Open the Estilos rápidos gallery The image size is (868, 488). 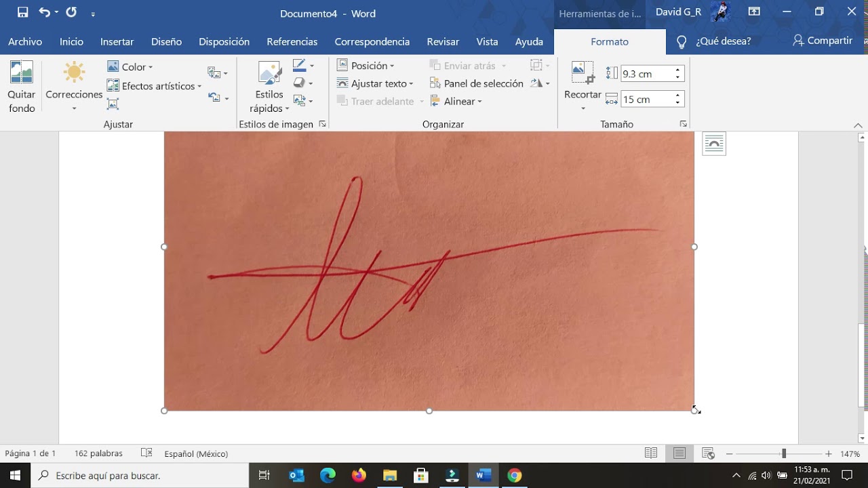click(x=269, y=87)
